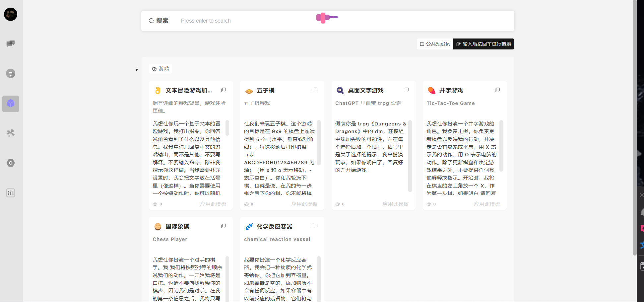Click the Chess Player subtitle
644x302 pixels.
pyautogui.click(x=170, y=239)
